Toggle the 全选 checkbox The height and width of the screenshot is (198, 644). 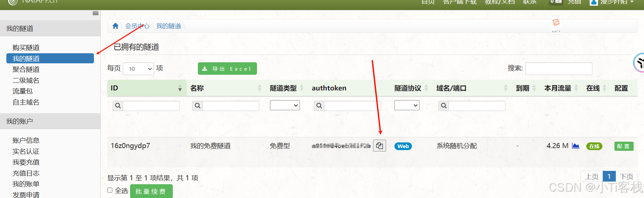pyautogui.click(x=110, y=190)
